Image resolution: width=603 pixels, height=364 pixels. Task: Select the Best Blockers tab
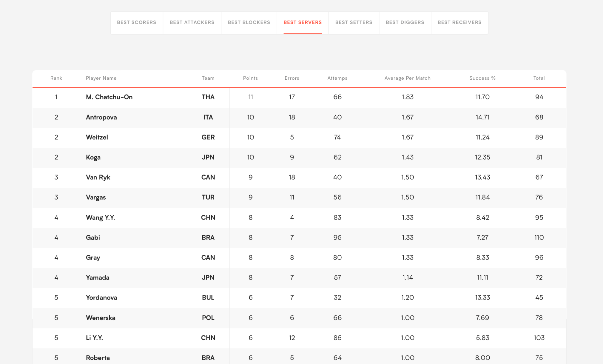pyautogui.click(x=249, y=22)
